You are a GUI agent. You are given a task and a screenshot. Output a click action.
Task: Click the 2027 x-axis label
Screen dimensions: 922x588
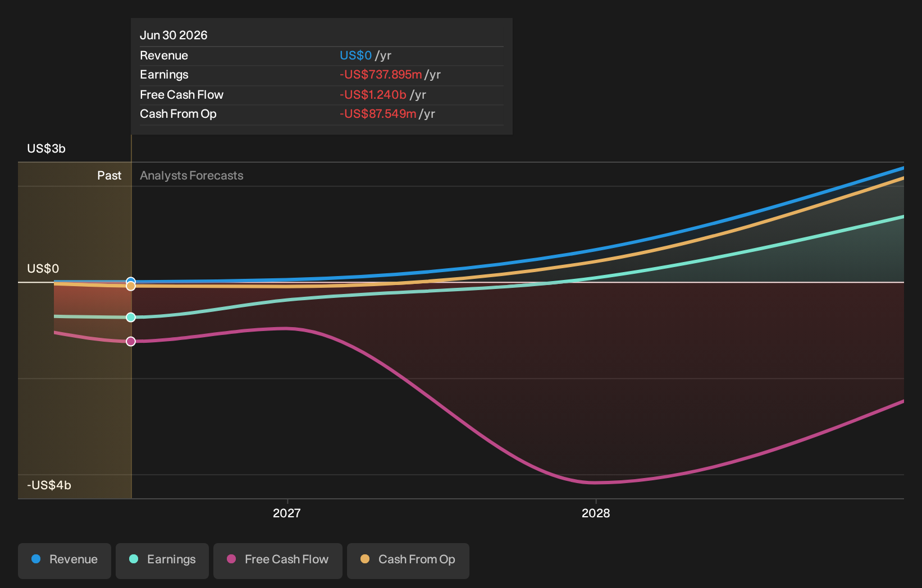coord(287,513)
